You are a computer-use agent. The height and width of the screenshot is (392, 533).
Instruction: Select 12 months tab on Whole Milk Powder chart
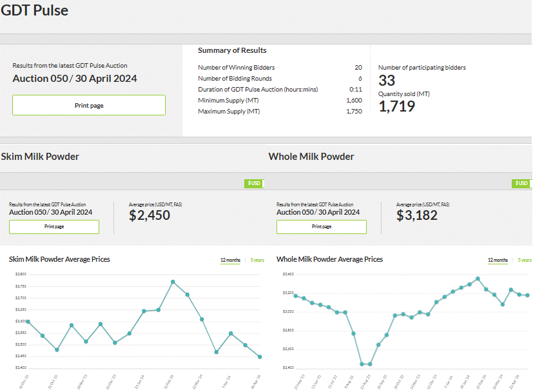click(x=498, y=260)
